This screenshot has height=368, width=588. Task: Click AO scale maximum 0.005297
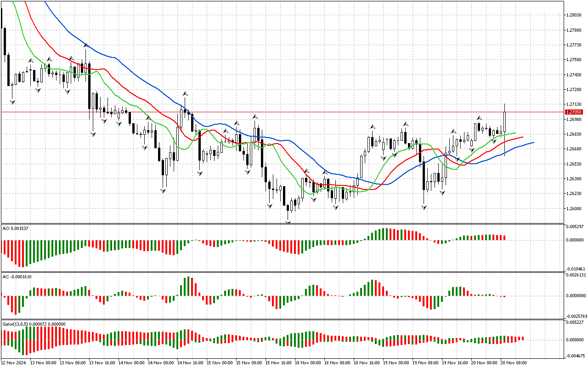576,227
